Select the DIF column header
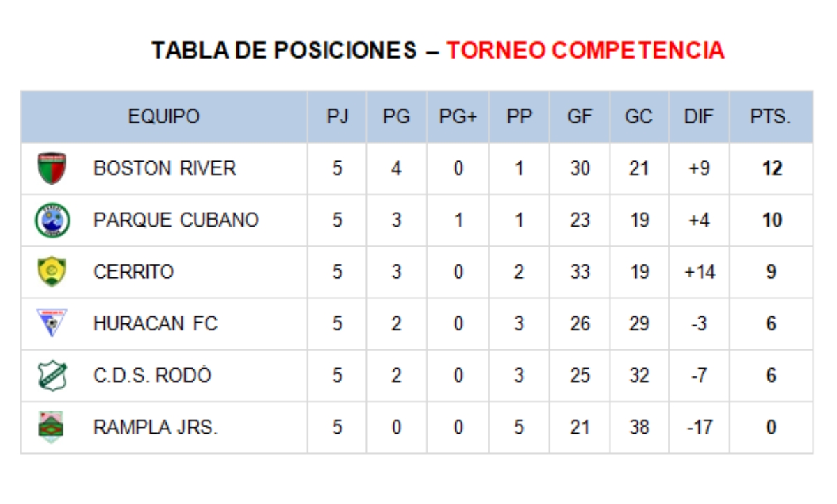Image resolution: width=837 pixels, height=504 pixels. tap(699, 116)
